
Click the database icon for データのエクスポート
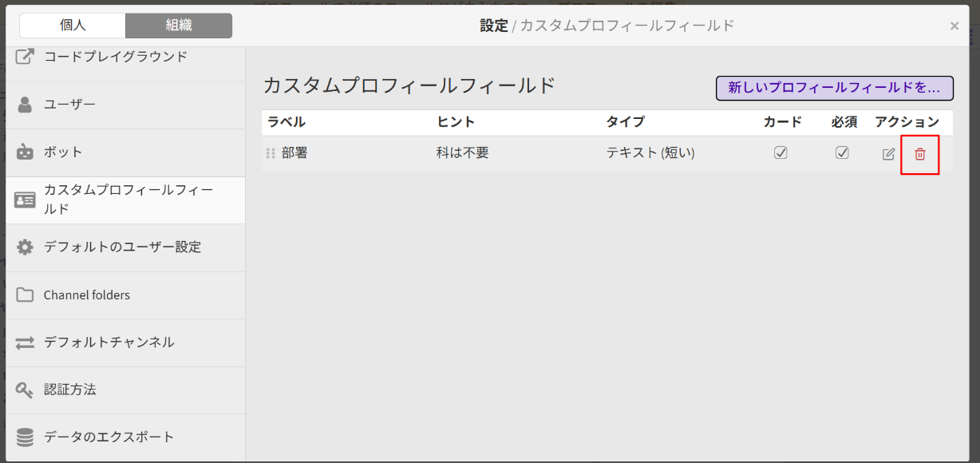pyautogui.click(x=26, y=437)
